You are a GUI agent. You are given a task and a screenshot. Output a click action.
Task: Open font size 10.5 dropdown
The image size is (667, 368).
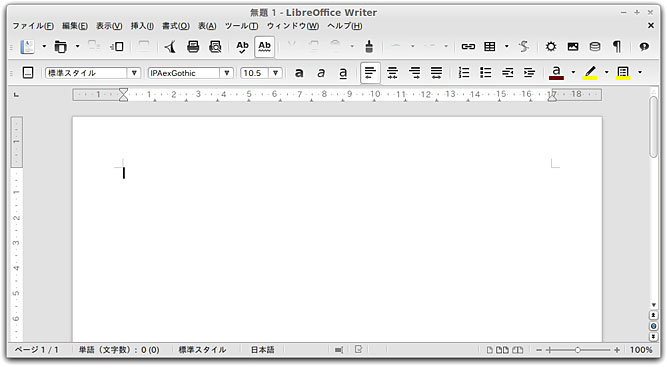click(x=275, y=73)
